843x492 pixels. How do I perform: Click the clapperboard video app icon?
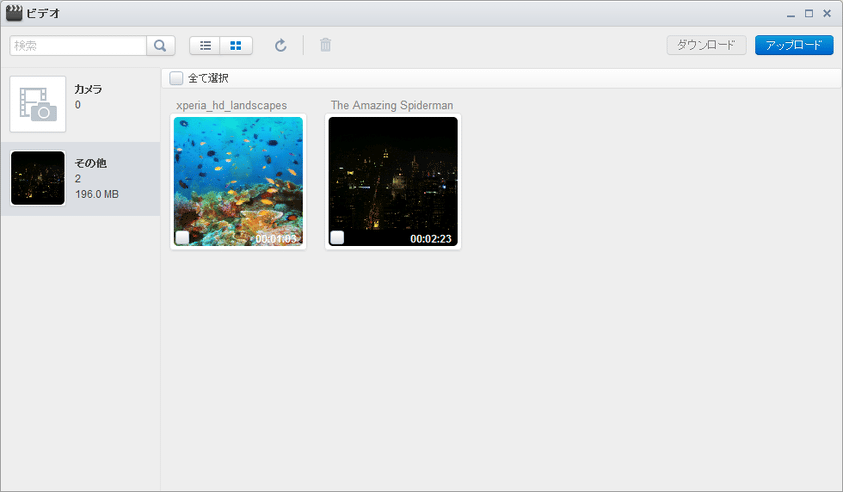click(14, 13)
